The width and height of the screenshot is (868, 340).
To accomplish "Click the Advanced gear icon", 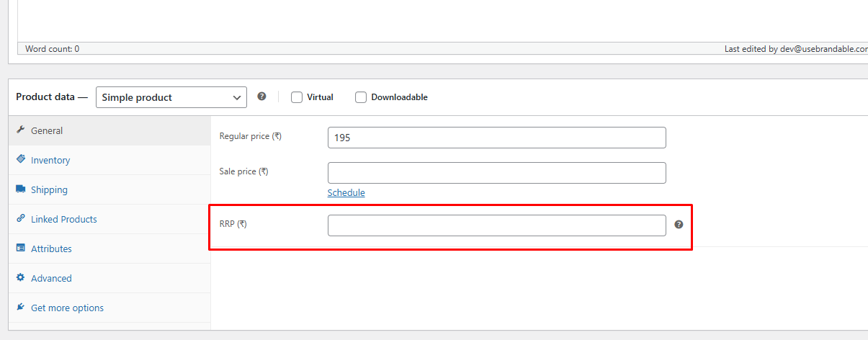I will click(x=20, y=277).
